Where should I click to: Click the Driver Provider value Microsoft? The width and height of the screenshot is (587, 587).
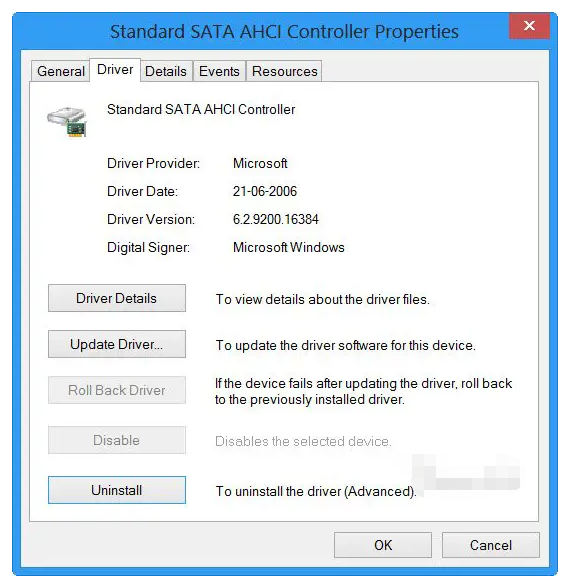260,163
